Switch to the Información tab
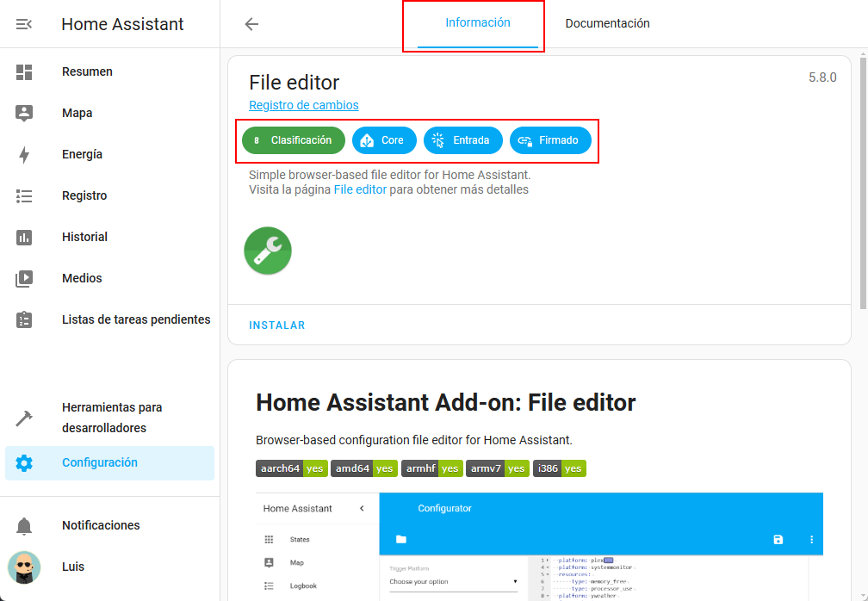This screenshot has width=868, height=601. [477, 23]
